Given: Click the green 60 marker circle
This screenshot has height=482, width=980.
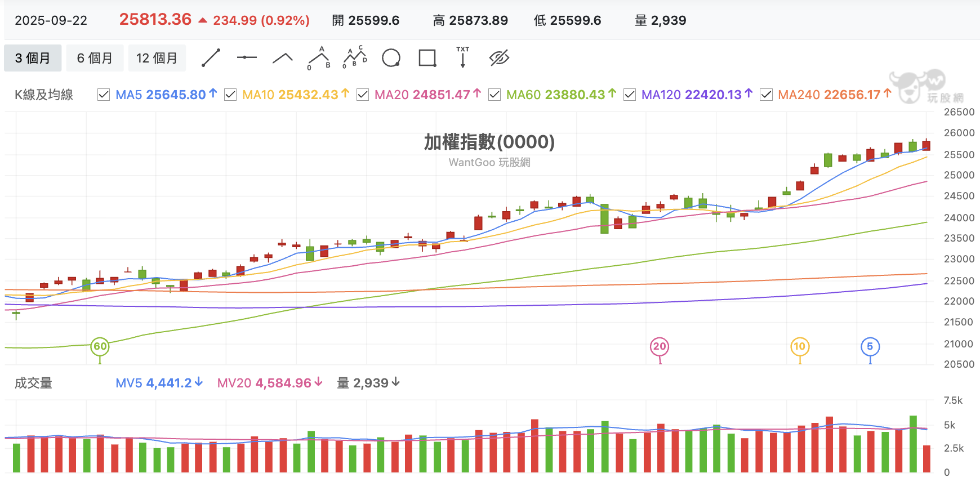Looking at the screenshot, I should (100, 346).
